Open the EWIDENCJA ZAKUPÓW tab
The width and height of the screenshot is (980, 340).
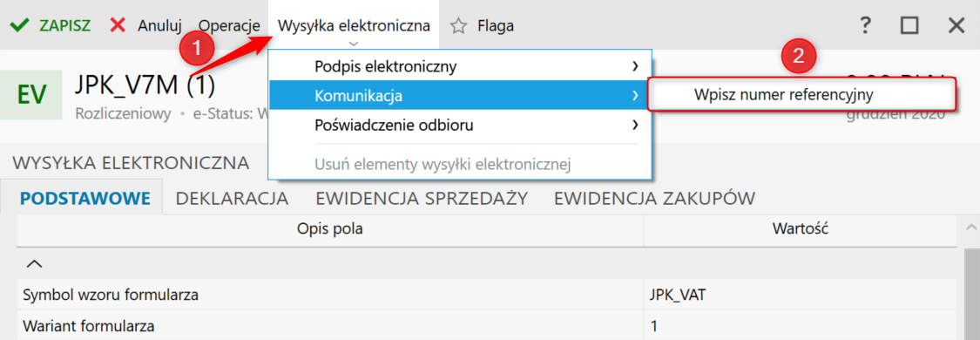click(654, 198)
